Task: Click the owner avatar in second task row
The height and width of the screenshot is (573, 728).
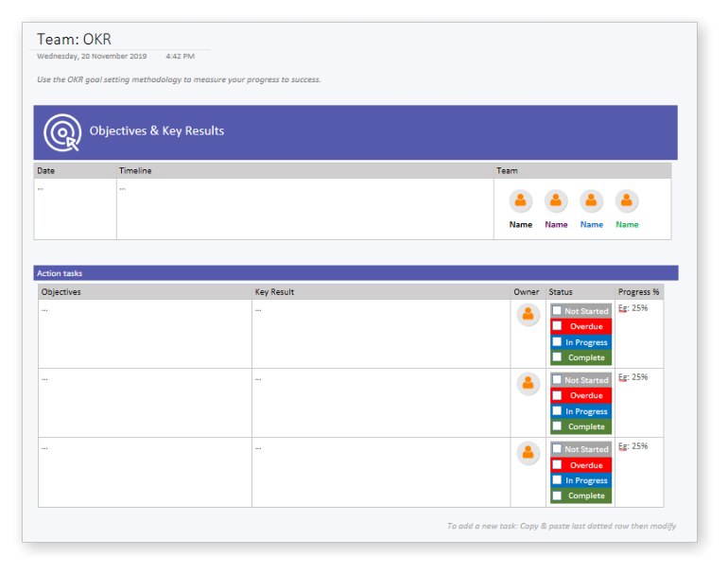Action: coord(528,384)
